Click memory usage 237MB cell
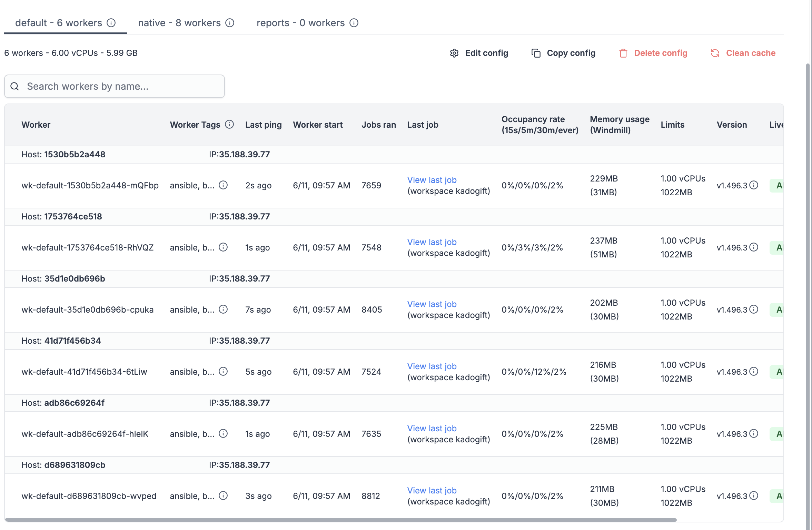 (x=604, y=247)
